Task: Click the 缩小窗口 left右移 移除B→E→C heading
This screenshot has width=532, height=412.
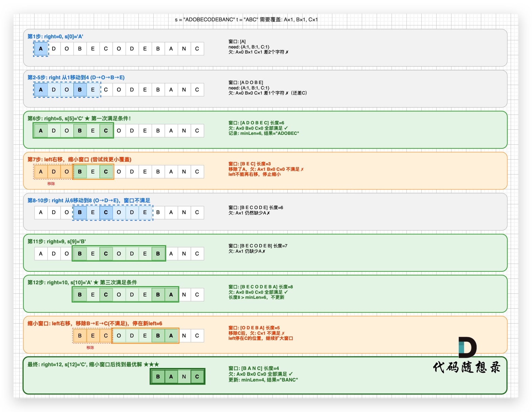Action: click(95, 324)
